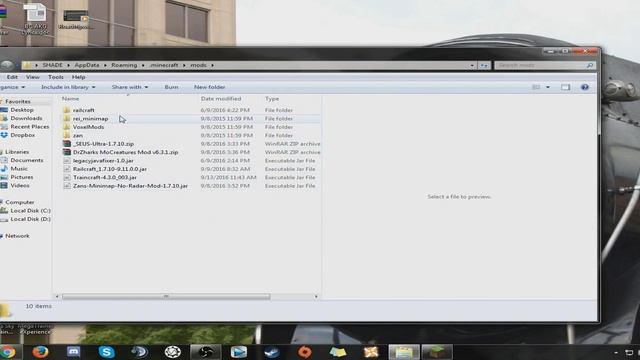
Task: Open the Tools menu
Action: point(56,77)
